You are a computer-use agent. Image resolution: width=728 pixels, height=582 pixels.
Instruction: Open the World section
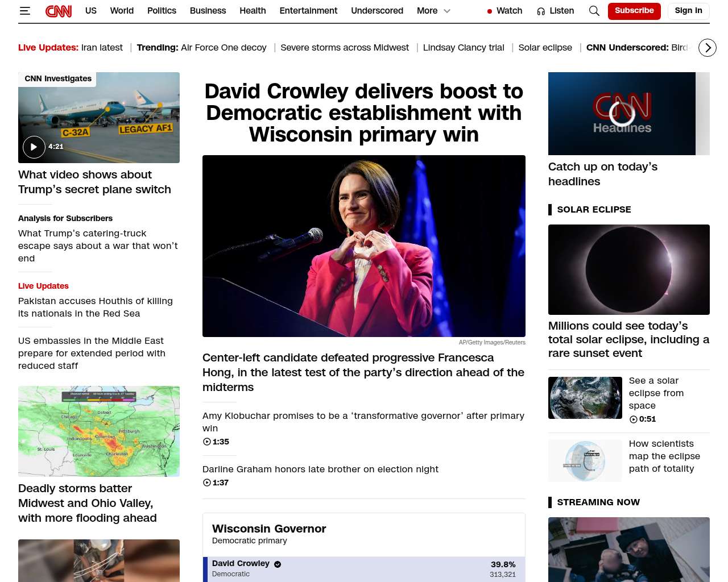(122, 11)
